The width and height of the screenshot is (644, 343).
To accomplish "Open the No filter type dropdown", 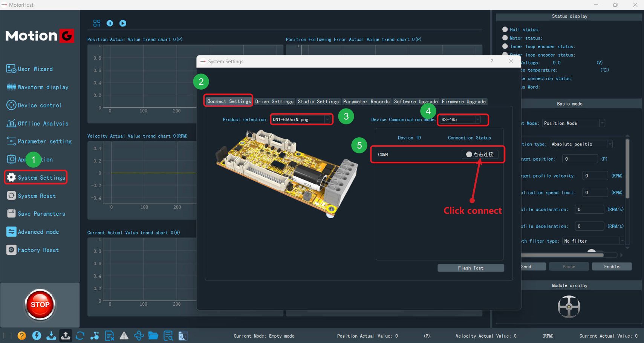I will click(x=594, y=241).
